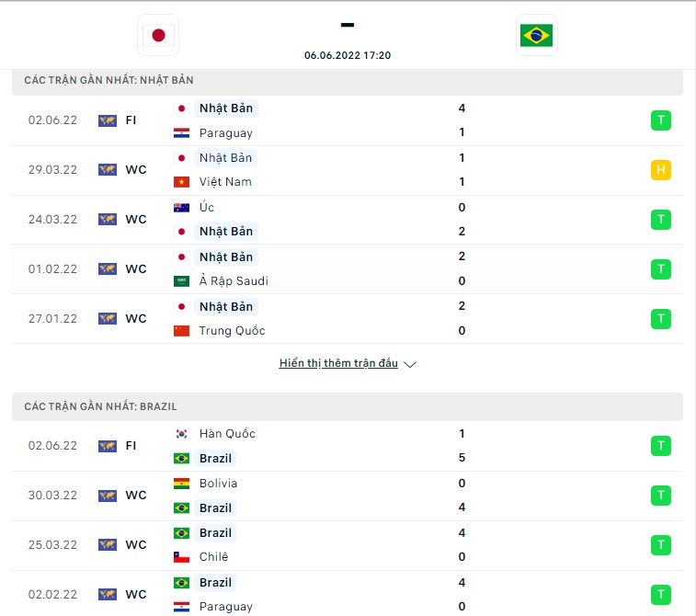Viewport: 696px width, 616px height.
Task: Open the Hàn Quốc team name link
Action: pyautogui.click(x=227, y=434)
